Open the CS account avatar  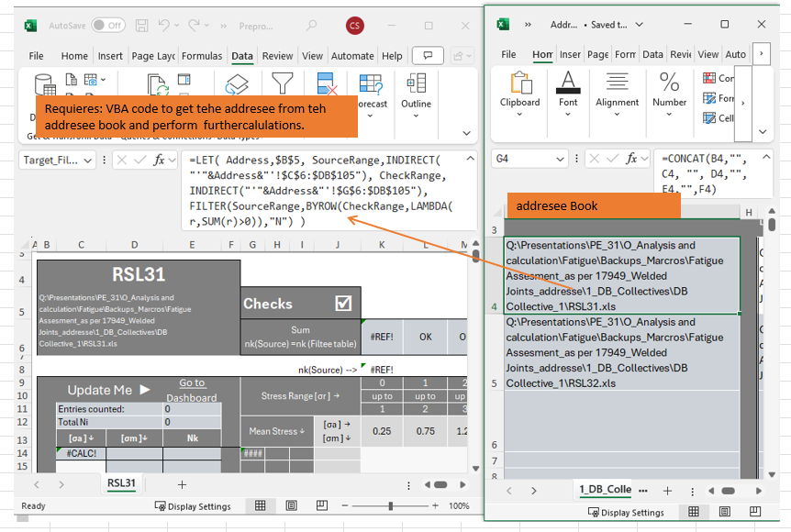coord(354,26)
